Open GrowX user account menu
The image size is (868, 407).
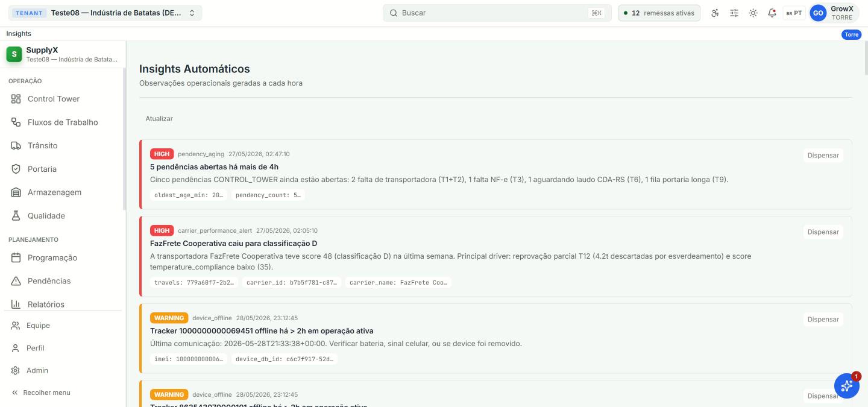click(834, 13)
